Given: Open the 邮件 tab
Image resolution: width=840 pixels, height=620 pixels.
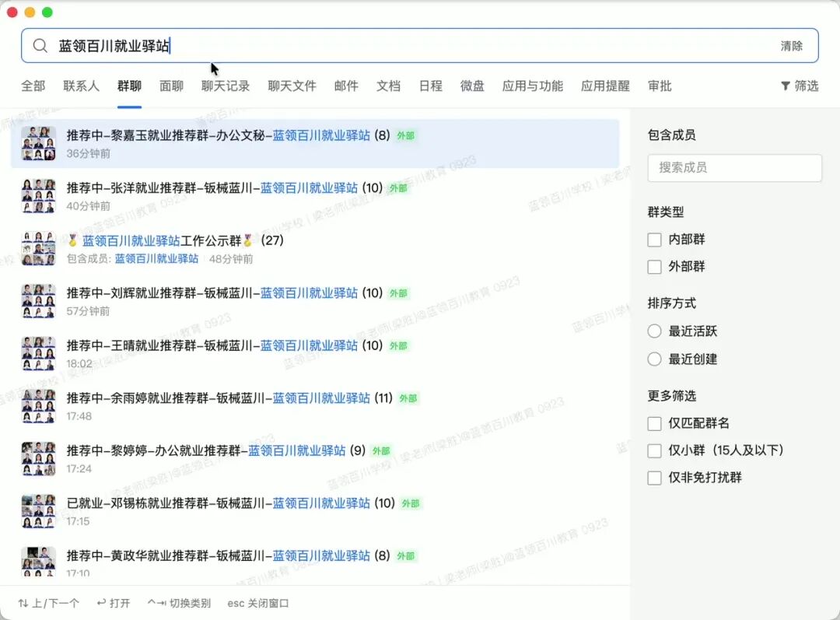Looking at the screenshot, I should coord(346,86).
